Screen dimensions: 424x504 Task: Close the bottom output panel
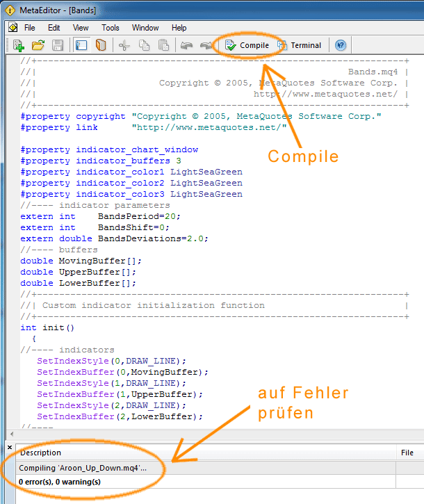point(10,447)
